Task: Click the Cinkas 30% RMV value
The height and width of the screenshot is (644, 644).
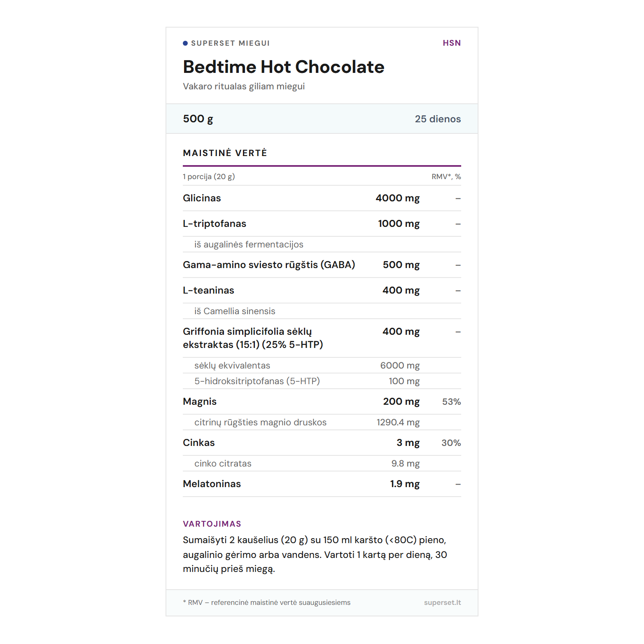Action: 451,443
